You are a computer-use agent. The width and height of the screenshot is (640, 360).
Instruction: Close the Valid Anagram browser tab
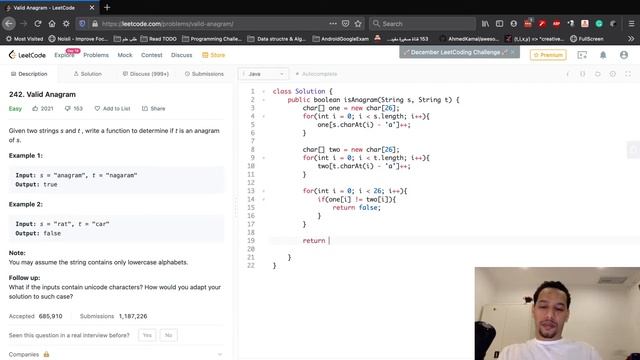coord(92,7)
